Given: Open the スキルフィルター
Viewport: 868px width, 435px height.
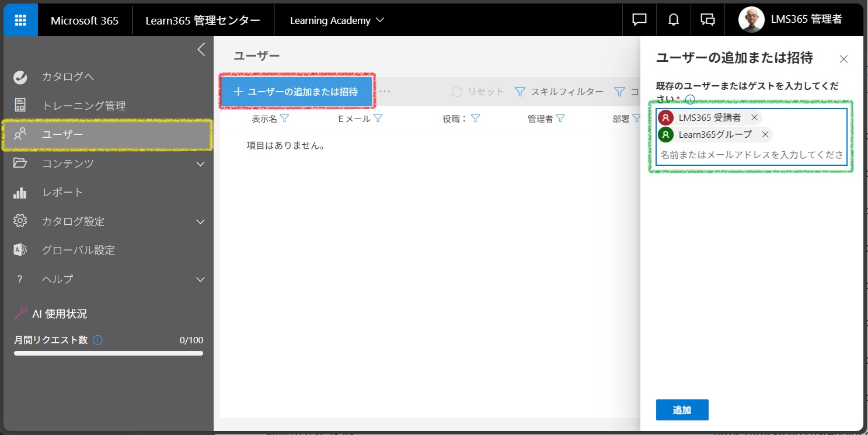Looking at the screenshot, I should 559,92.
